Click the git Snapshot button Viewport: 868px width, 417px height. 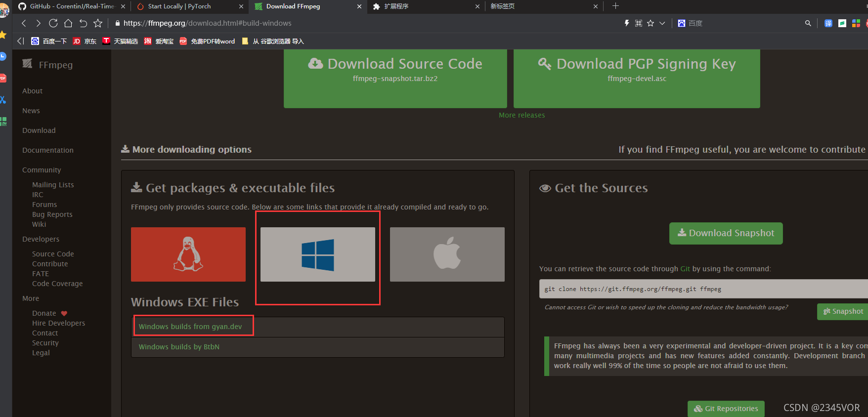pyautogui.click(x=843, y=311)
